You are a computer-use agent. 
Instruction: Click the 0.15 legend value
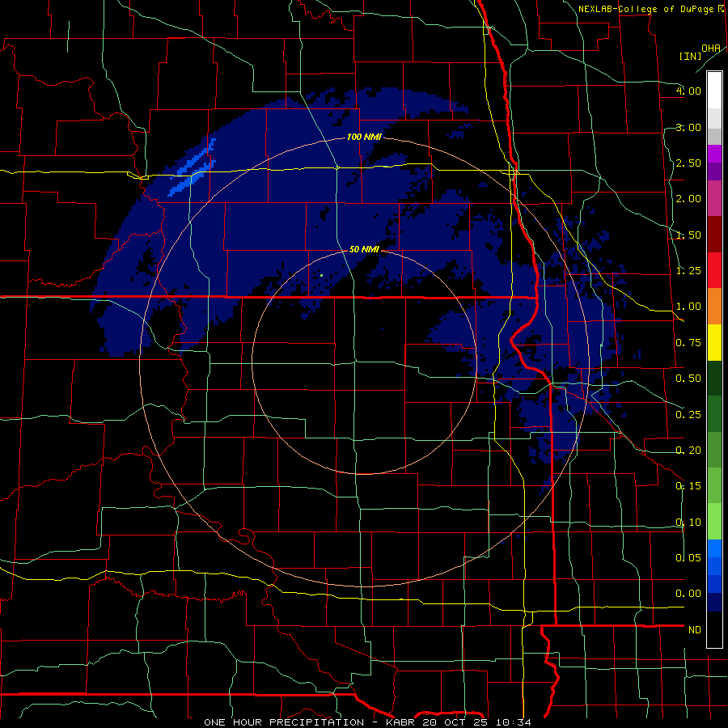(688, 486)
